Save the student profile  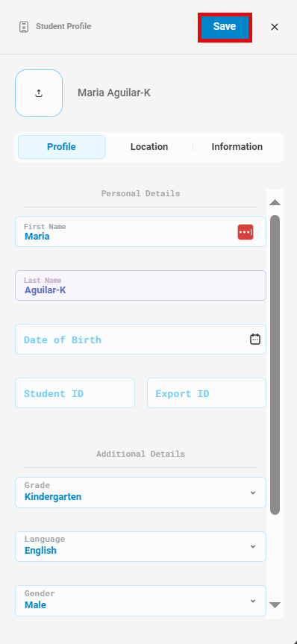225,27
